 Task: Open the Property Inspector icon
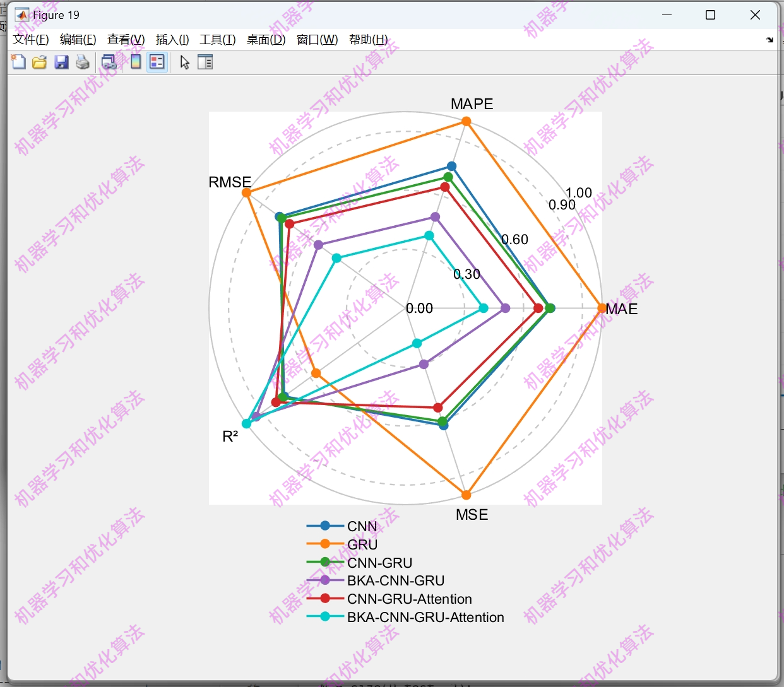pos(205,62)
